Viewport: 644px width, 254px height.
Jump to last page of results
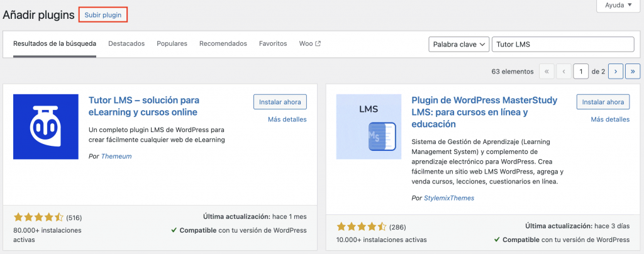click(633, 72)
